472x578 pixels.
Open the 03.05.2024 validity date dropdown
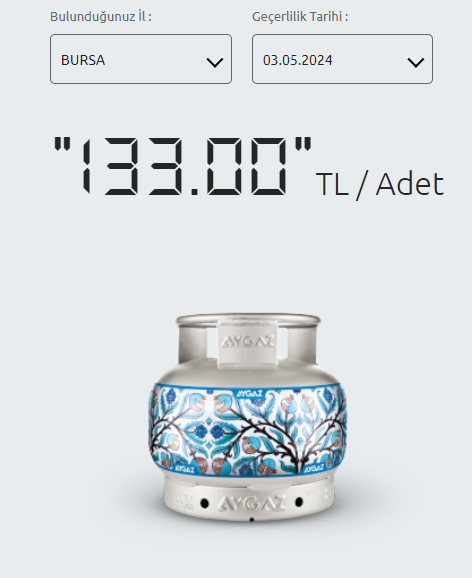343,59
